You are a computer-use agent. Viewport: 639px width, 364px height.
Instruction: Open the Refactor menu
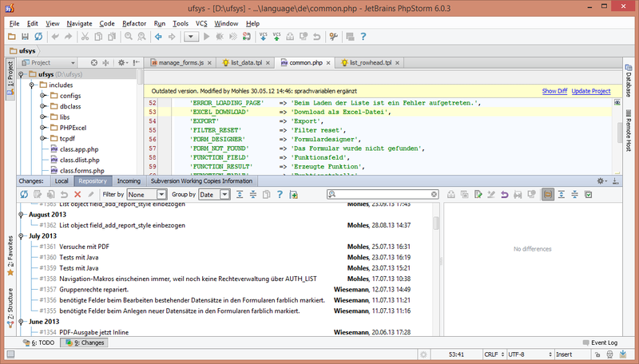pyautogui.click(x=134, y=24)
